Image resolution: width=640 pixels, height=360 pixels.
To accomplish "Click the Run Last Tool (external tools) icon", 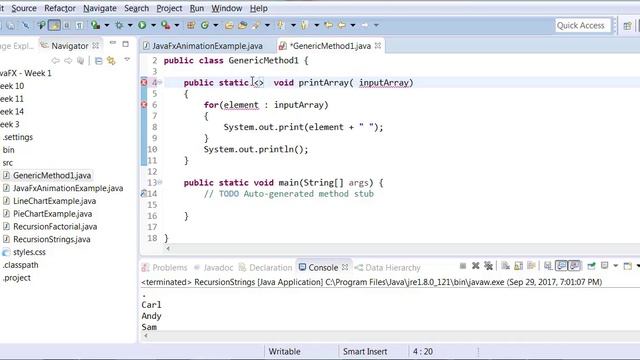I will tap(165, 25).
